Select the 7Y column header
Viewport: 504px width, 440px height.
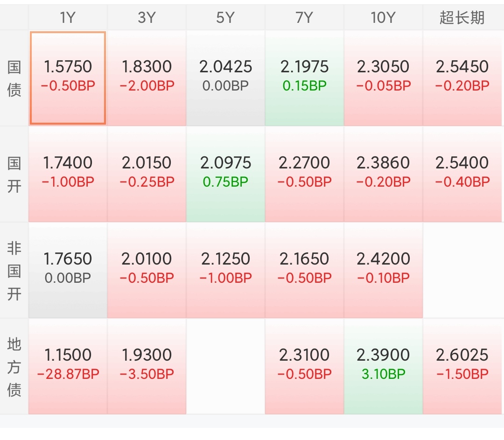304,17
